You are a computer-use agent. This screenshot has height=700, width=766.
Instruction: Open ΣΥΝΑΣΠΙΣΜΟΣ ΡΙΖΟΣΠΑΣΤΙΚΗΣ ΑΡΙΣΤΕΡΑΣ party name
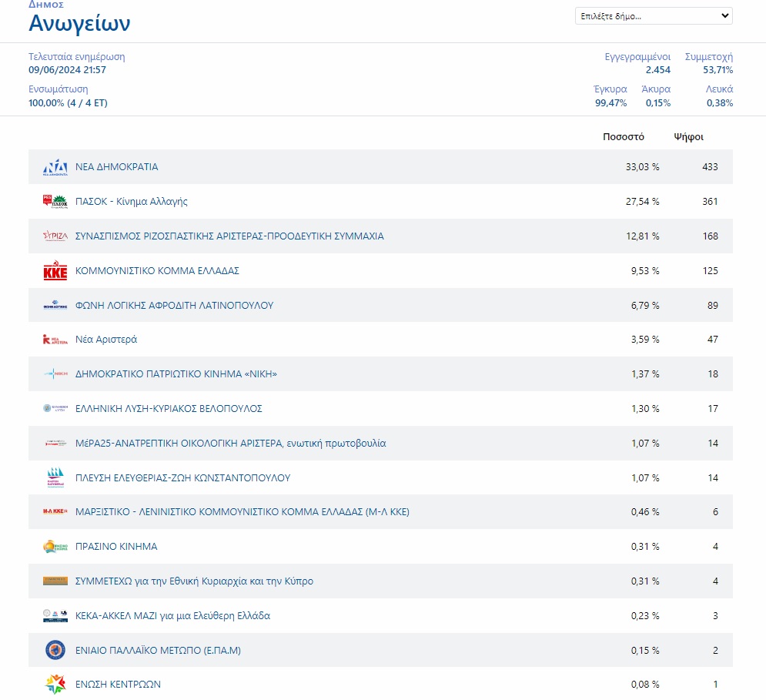[x=229, y=236]
